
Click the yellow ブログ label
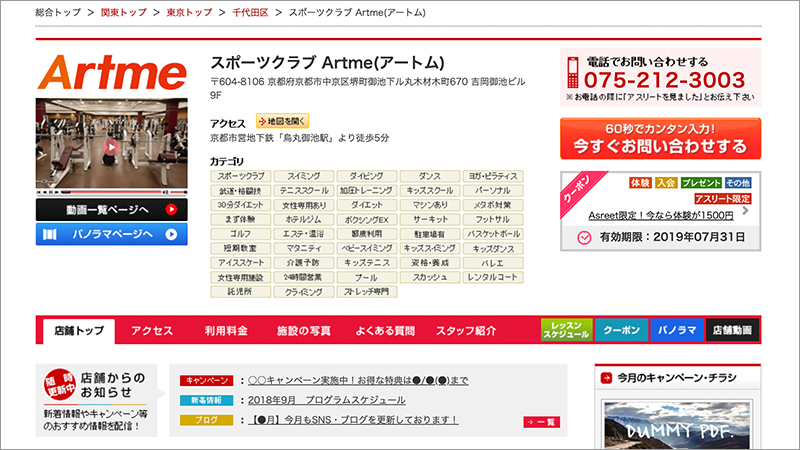tap(206, 420)
